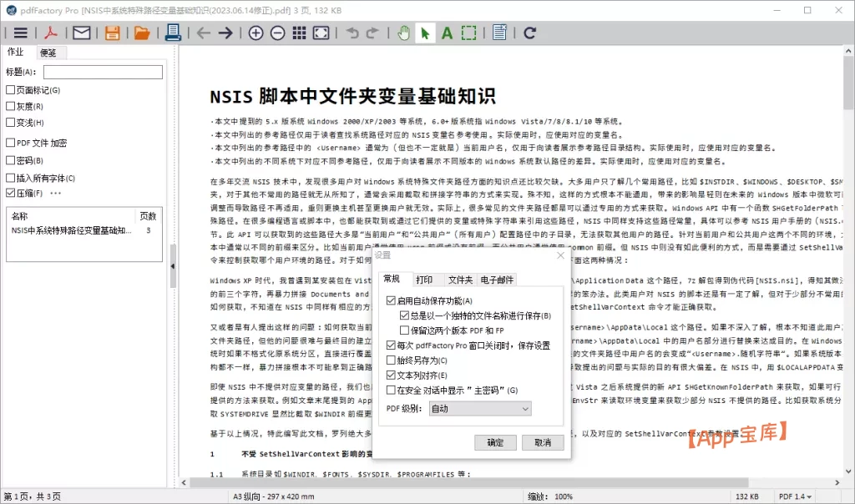Click the email send icon in the toolbar
The width and height of the screenshot is (855, 504).
tap(80, 33)
